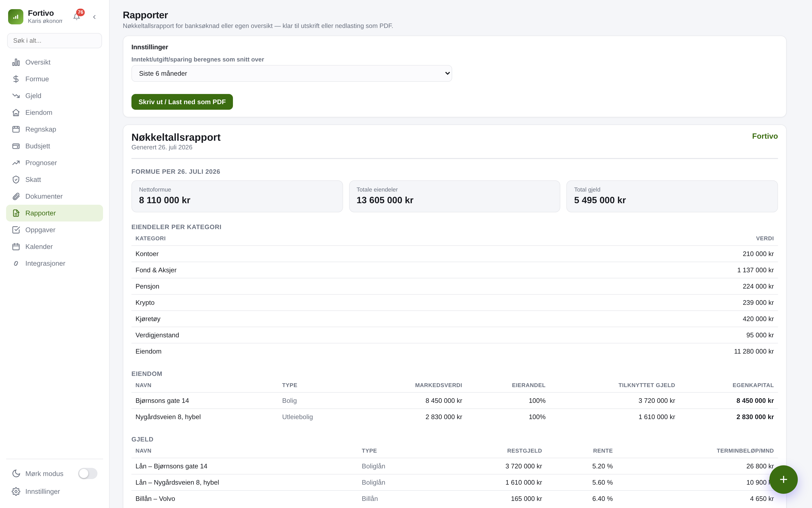The image size is (812, 508).
Task: Click the Dokumenter paperclip icon
Action: (16, 197)
